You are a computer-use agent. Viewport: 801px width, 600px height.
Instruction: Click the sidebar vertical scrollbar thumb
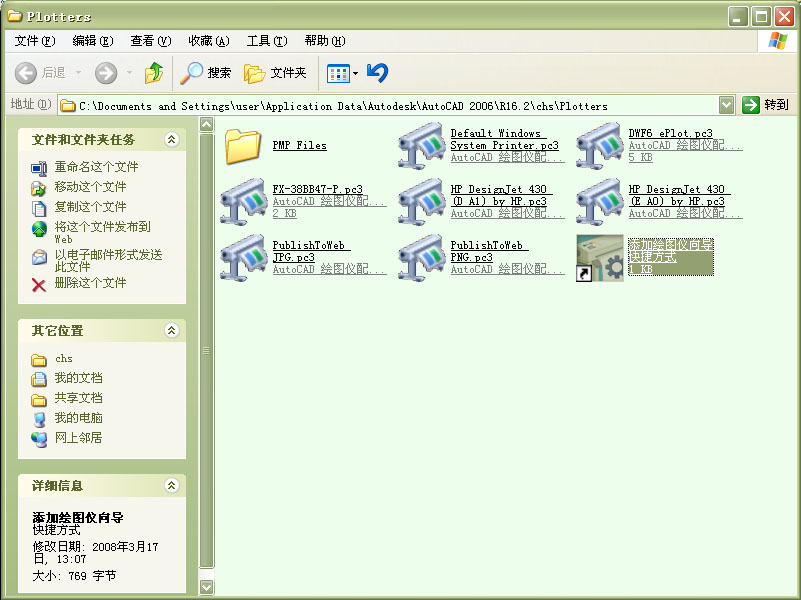click(207, 350)
